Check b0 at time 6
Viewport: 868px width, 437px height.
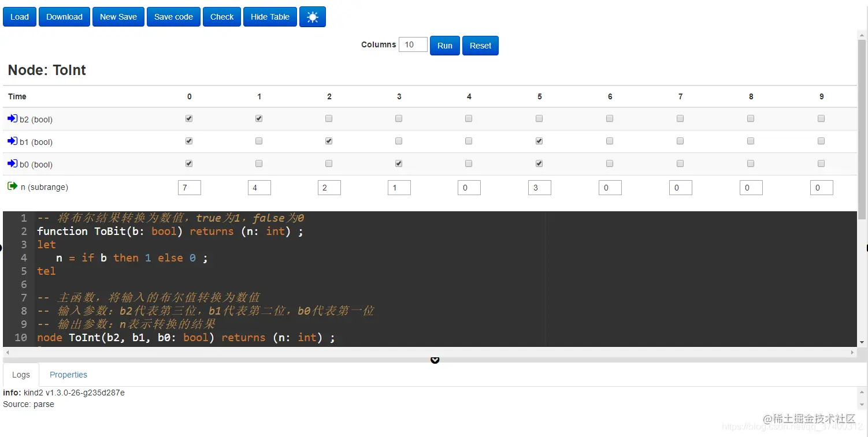tap(610, 163)
